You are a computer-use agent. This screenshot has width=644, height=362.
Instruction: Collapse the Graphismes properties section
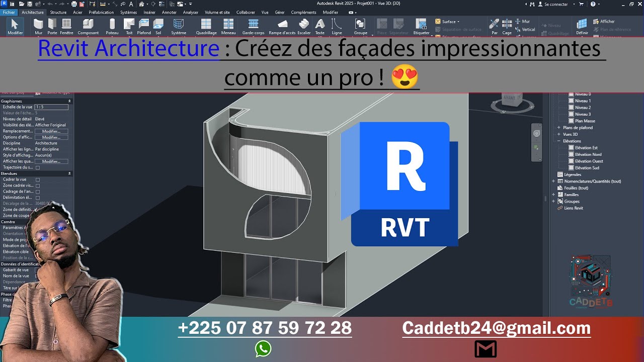[x=69, y=101]
